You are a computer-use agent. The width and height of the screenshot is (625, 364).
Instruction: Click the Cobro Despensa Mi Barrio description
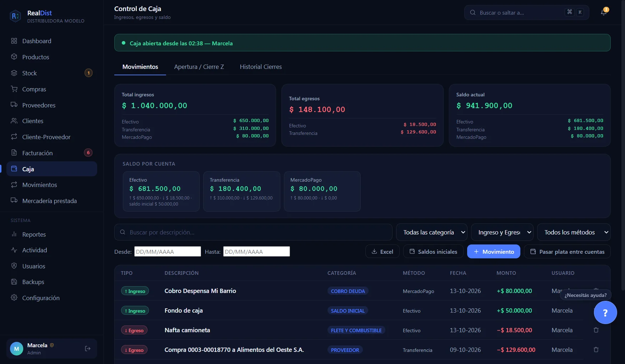[x=200, y=291]
